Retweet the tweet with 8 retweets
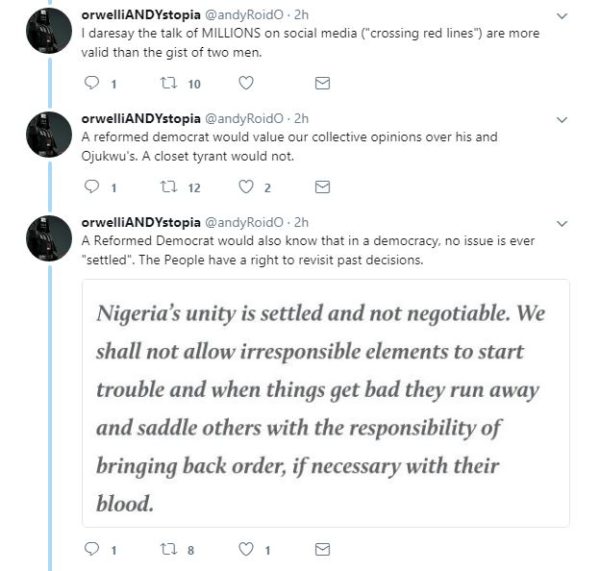 point(169,549)
